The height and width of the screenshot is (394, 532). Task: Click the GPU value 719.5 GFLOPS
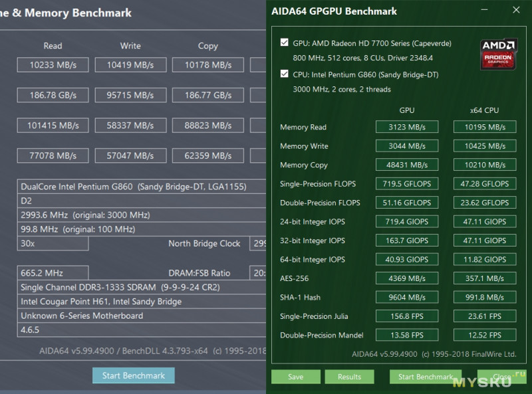[x=407, y=184]
